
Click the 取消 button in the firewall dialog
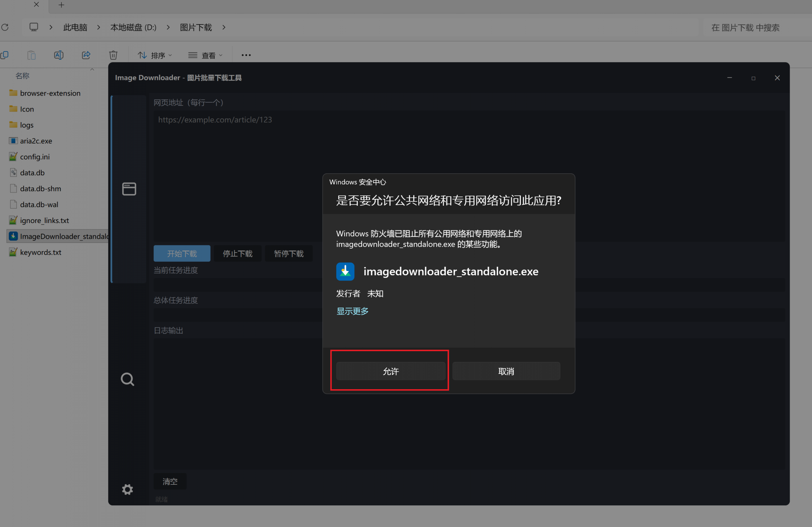(x=506, y=371)
